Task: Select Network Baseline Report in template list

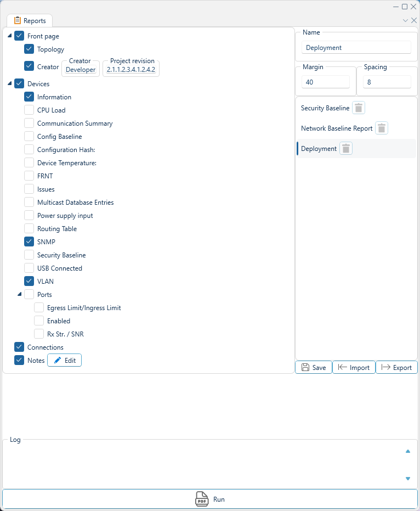Action: (336, 128)
